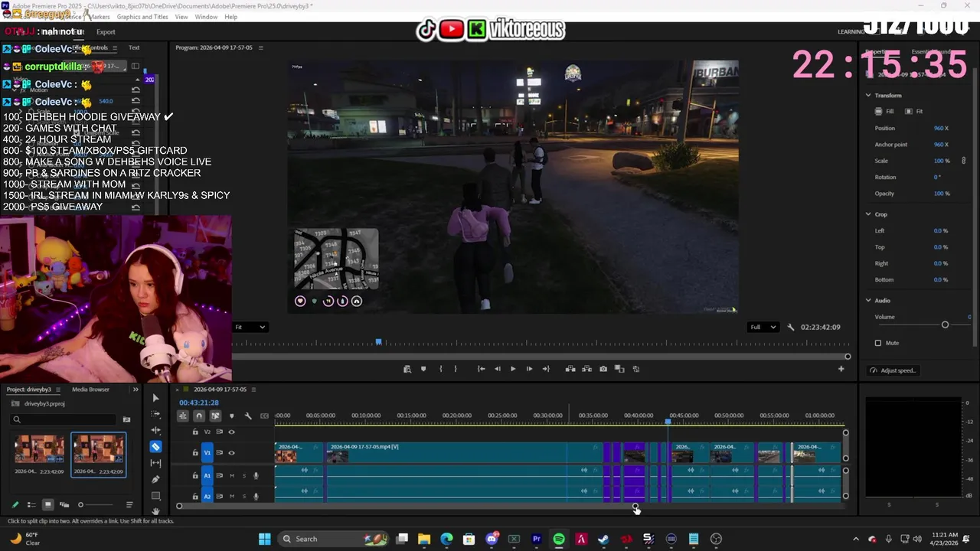980x551 pixels.
Task: Click timeline playhead marker at 00:43
Action: tap(668, 422)
